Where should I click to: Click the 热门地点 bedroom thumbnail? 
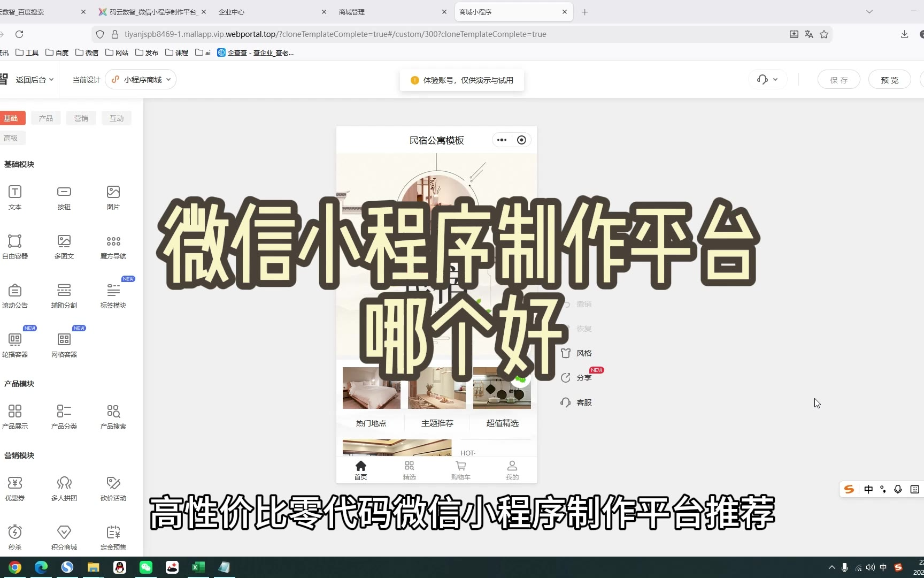coord(371,388)
